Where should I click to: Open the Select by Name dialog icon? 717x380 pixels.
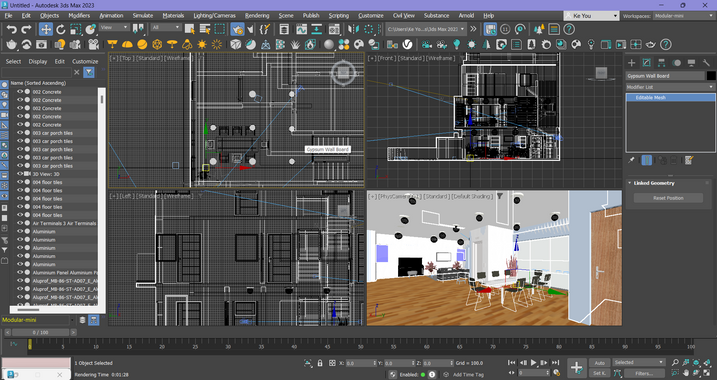click(x=204, y=30)
